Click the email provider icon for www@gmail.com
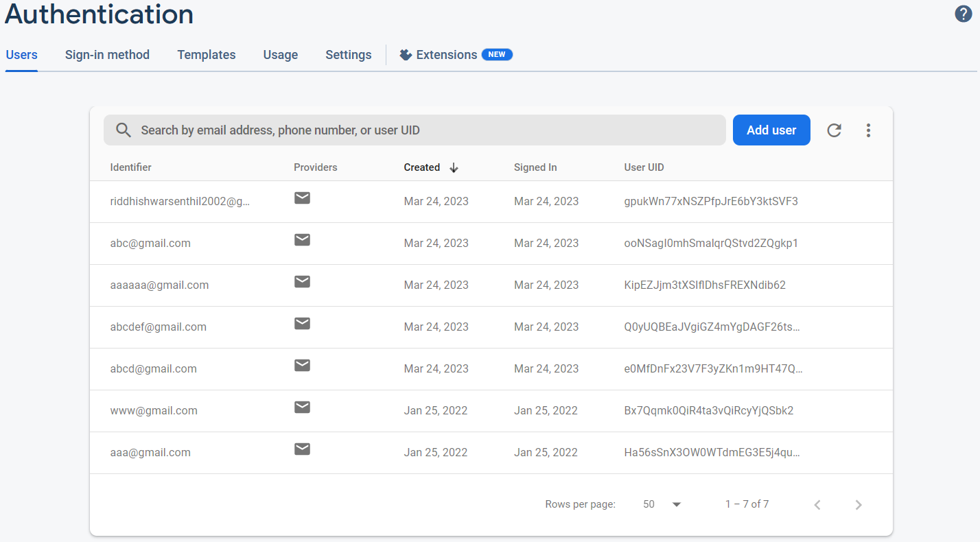 [x=302, y=408]
